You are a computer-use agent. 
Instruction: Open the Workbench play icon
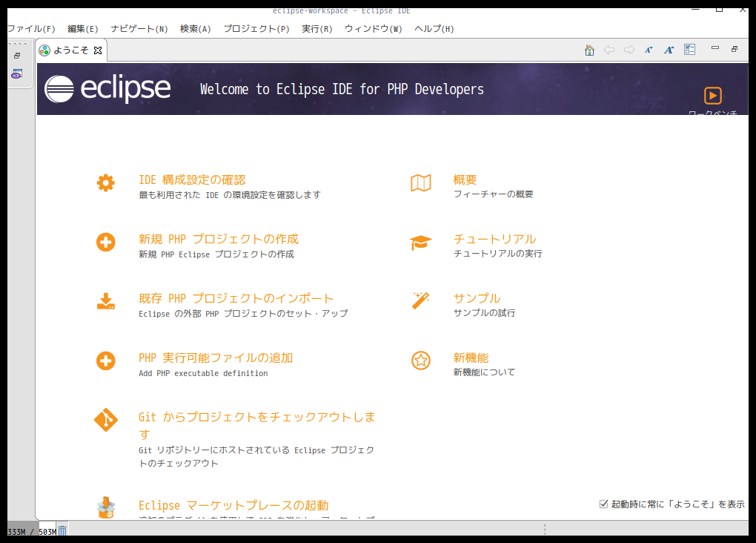tap(712, 96)
